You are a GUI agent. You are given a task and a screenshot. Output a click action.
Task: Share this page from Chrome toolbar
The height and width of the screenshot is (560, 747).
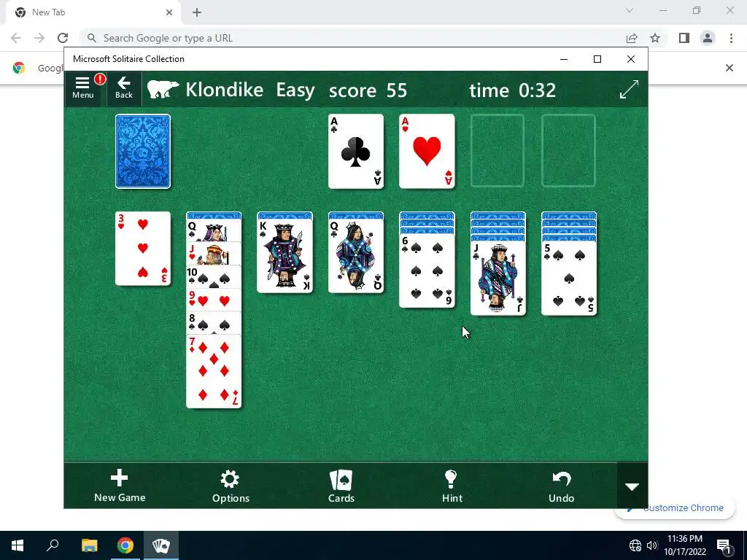(632, 38)
